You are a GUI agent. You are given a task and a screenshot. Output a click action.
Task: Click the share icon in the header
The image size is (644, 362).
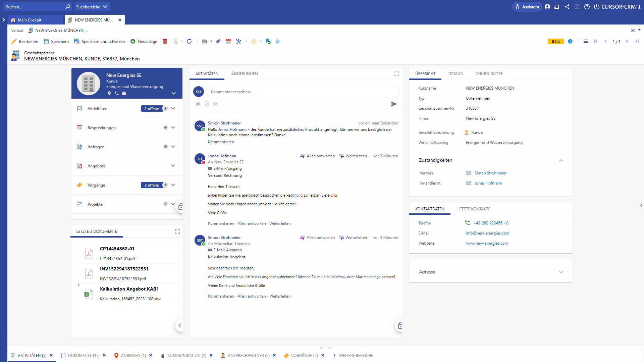(x=567, y=7)
